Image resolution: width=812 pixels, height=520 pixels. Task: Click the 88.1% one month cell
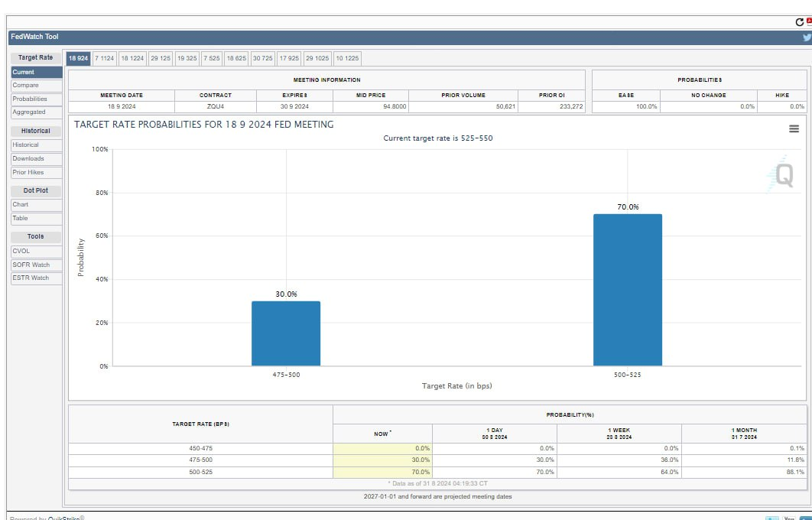744,473
